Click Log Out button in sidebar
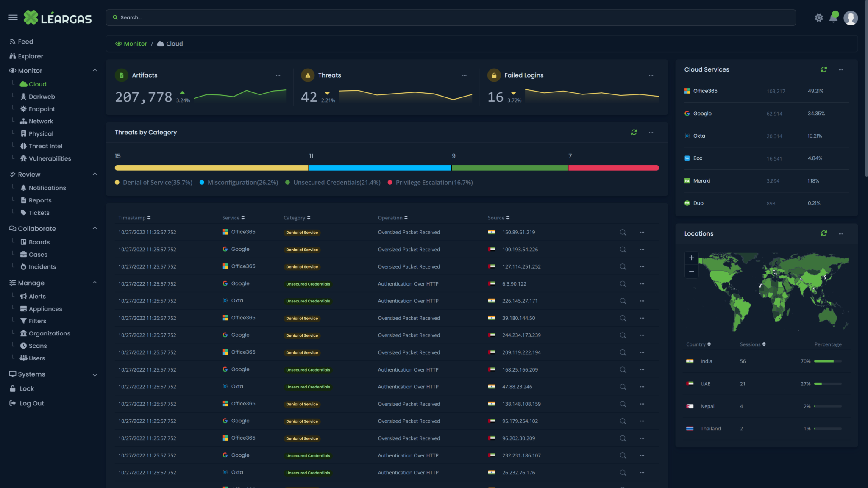The height and width of the screenshot is (488, 868). (x=31, y=403)
